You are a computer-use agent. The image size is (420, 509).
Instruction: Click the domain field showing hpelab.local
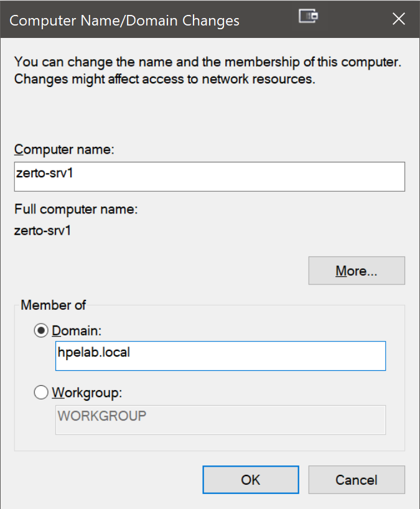coord(221,355)
